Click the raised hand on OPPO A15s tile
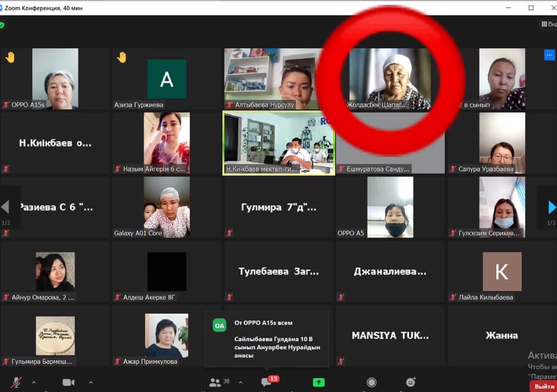Viewport: 557px width, 392px height. pyautogui.click(x=10, y=57)
